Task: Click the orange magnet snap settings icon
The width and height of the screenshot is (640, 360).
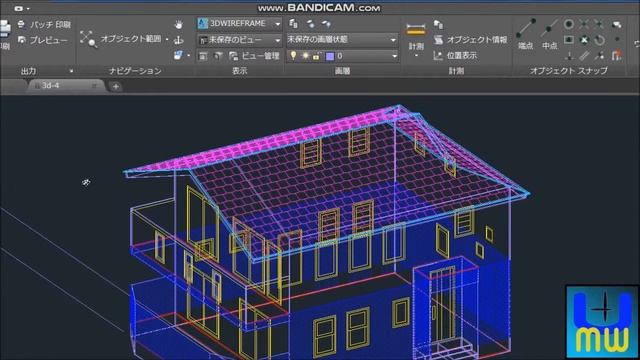Action: pos(617,56)
